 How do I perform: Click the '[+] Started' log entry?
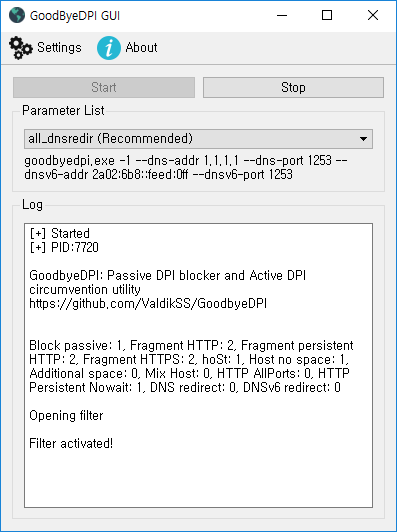click(x=60, y=233)
